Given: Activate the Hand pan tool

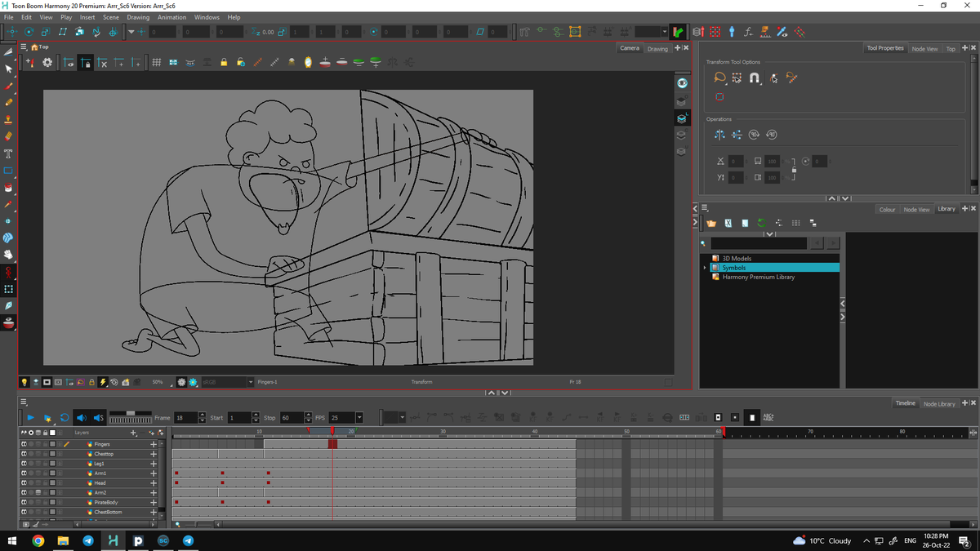Looking at the screenshot, I should pyautogui.click(x=9, y=255).
